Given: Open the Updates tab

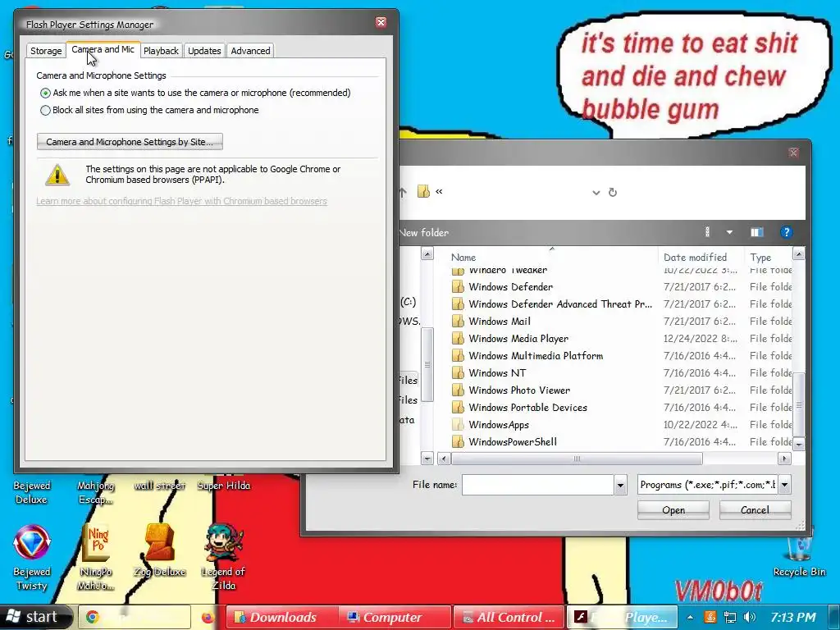Looking at the screenshot, I should (204, 51).
